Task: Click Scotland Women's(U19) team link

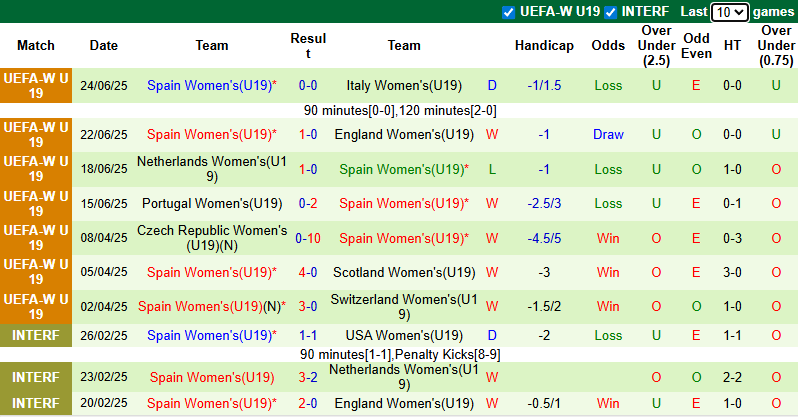Action: (x=404, y=272)
